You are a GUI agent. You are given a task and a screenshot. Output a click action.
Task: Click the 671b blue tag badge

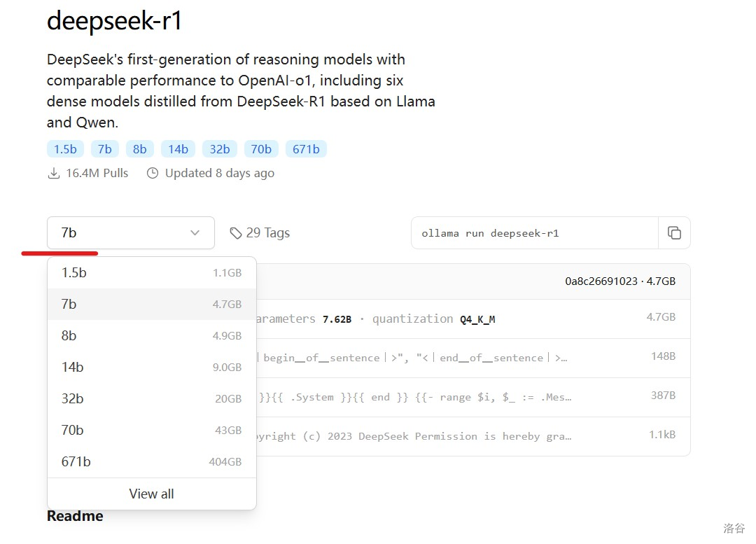[306, 149]
